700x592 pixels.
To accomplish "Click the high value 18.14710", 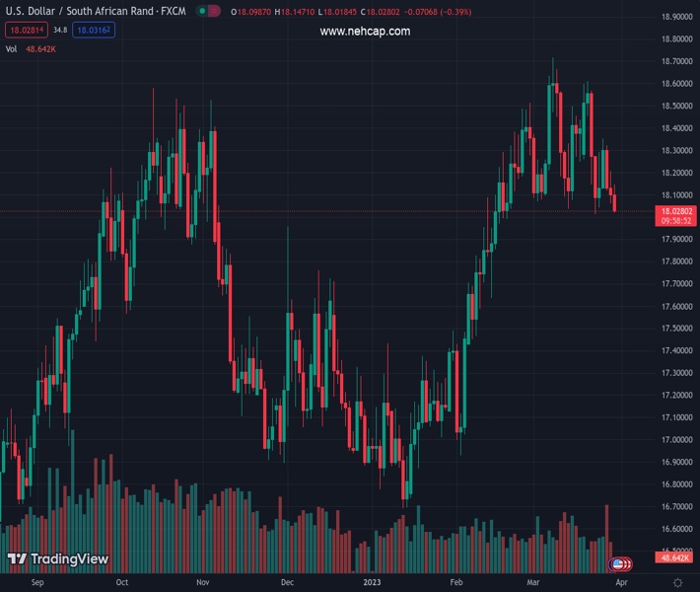I will (x=298, y=12).
